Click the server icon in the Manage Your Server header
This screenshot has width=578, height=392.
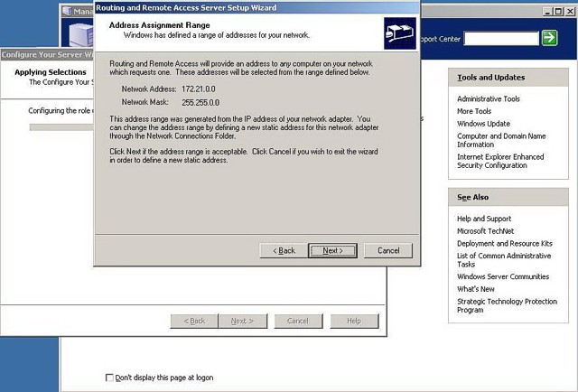[x=82, y=34]
